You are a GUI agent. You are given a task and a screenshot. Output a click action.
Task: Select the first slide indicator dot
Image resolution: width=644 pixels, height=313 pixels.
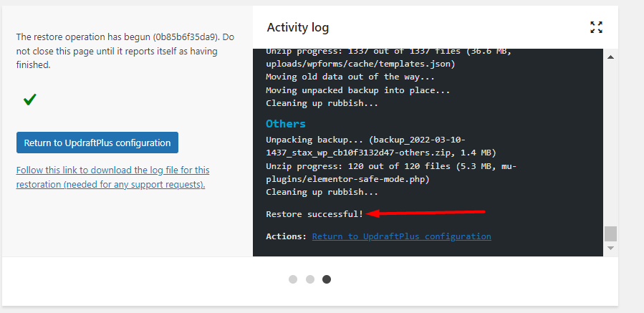(x=293, y=279)
